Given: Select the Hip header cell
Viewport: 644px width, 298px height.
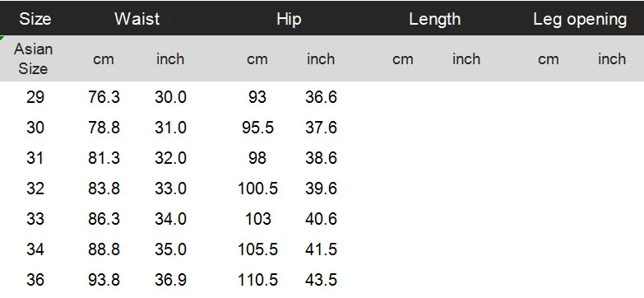Looking at the screenshot, I should [x=289, y=19].
